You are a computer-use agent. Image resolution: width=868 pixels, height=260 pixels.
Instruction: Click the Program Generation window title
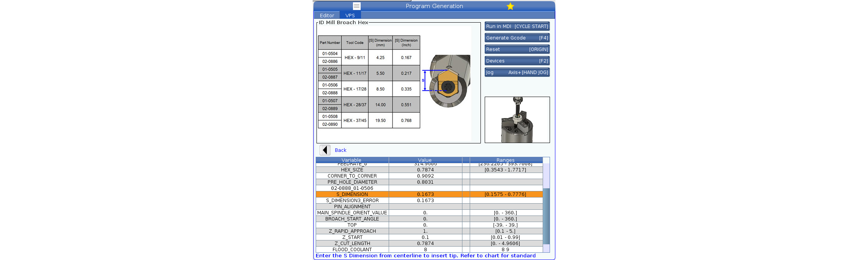pos(434,6)
